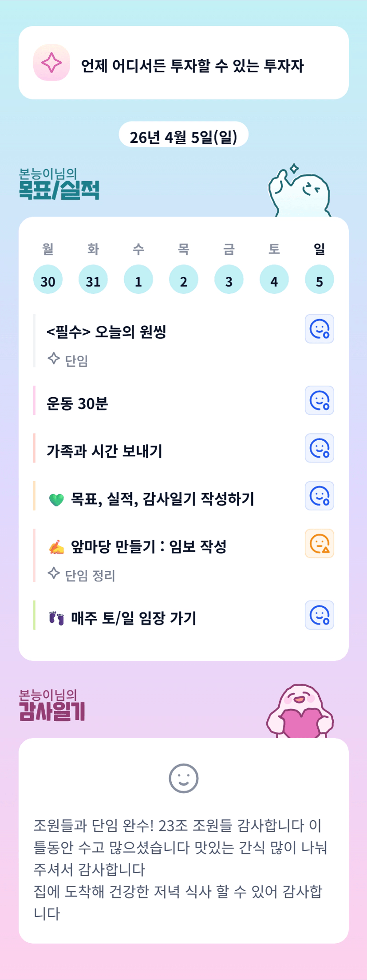Select Friday the 3rd date circle

pos(229,280)
